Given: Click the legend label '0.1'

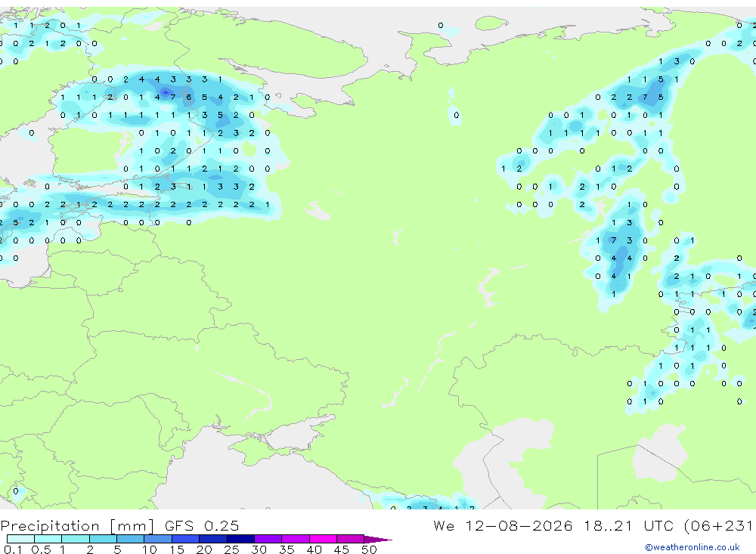Looking at the screenshot, I should (x=13, y=549).
